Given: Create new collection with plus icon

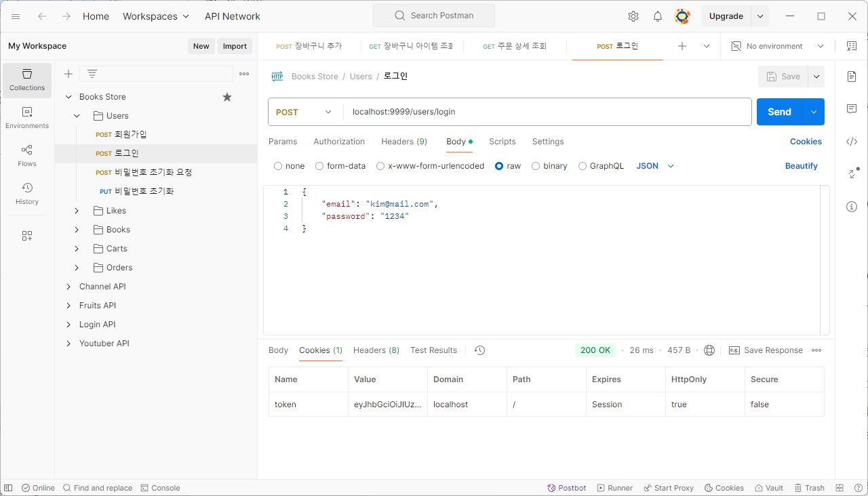Looking at the screenshot, I should pos(68,74).
